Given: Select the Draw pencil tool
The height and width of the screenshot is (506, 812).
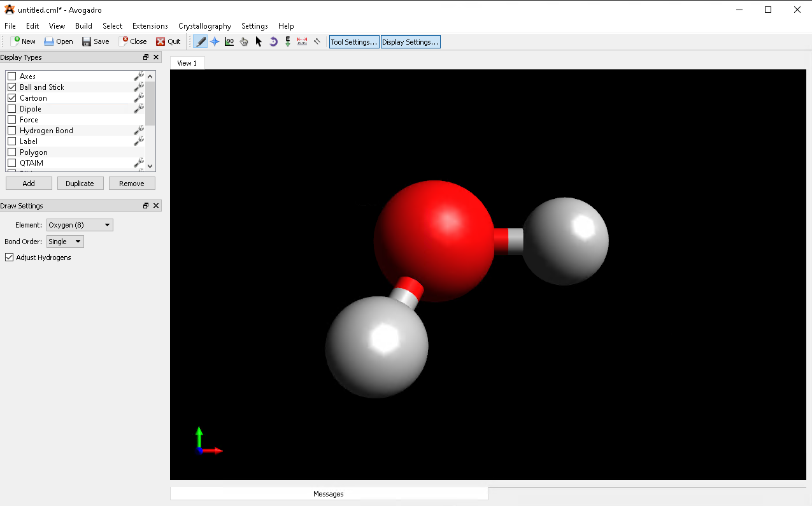Looking at the screenshot, I should tap(201, 41).
